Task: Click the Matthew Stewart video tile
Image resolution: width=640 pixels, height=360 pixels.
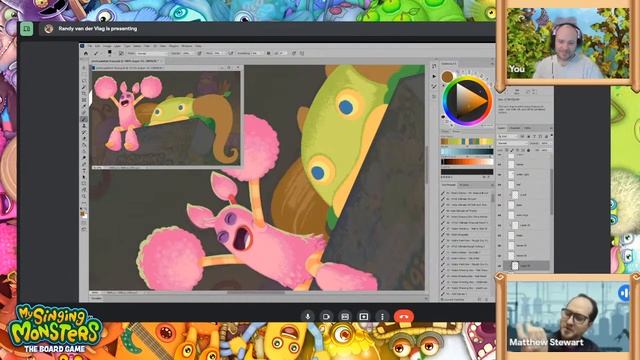Action: coord(568,317)
